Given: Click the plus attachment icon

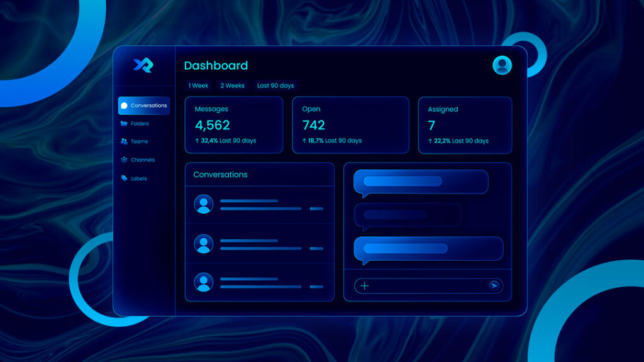Looking at the screenshot, I should click(365, 286).
